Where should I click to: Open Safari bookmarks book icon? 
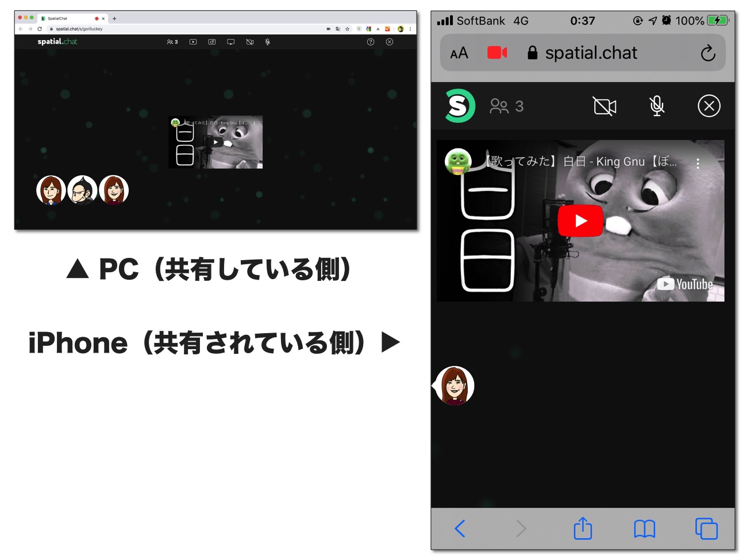pos(644,528)
